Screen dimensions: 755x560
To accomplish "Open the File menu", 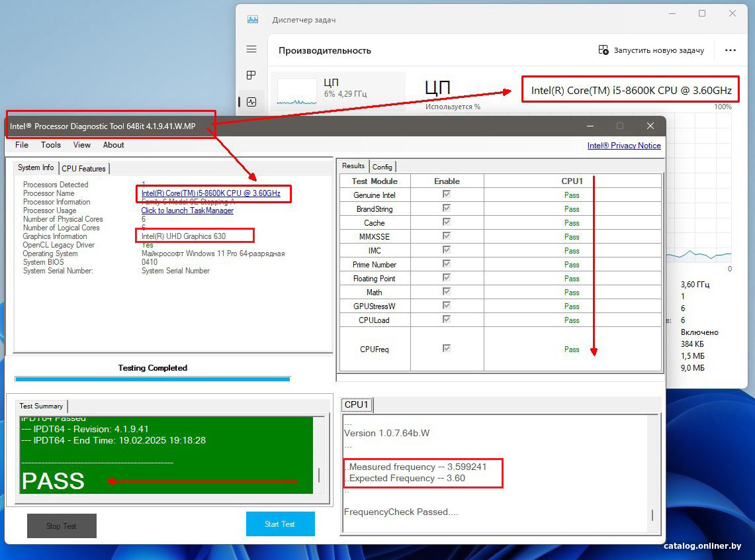I will tap(22, 145).
